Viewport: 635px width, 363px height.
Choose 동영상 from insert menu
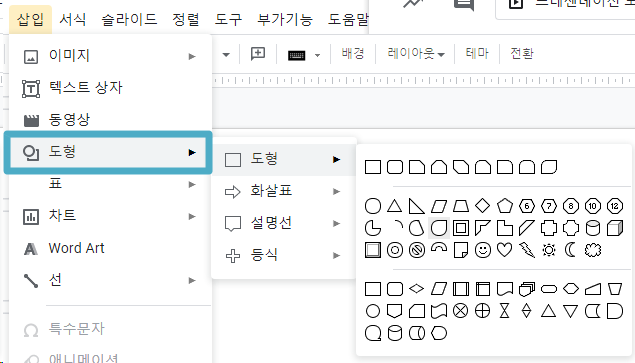click(x=110, y=120)
